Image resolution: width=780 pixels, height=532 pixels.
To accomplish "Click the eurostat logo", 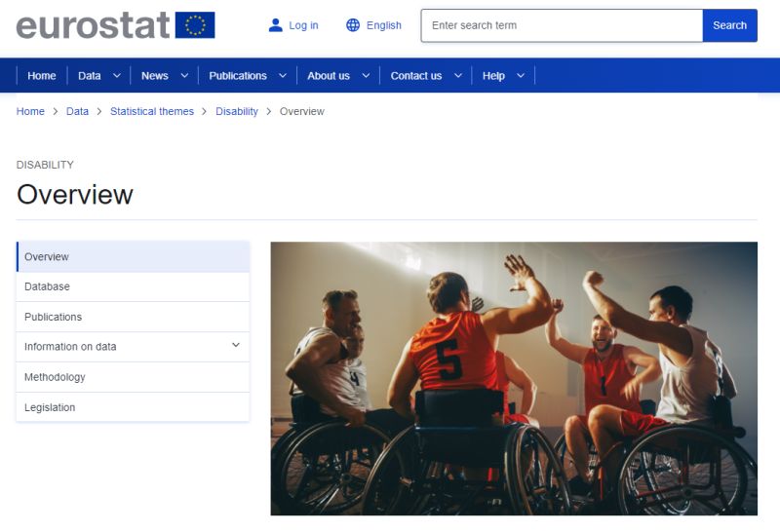I will click(115, 25).
